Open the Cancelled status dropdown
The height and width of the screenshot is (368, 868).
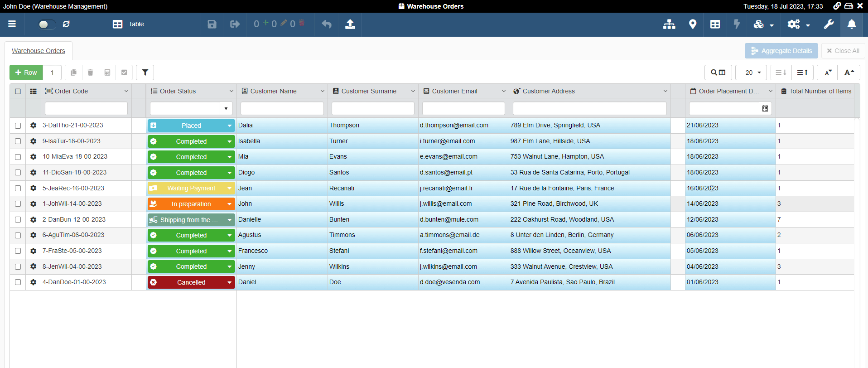click(x=229, y=282)
